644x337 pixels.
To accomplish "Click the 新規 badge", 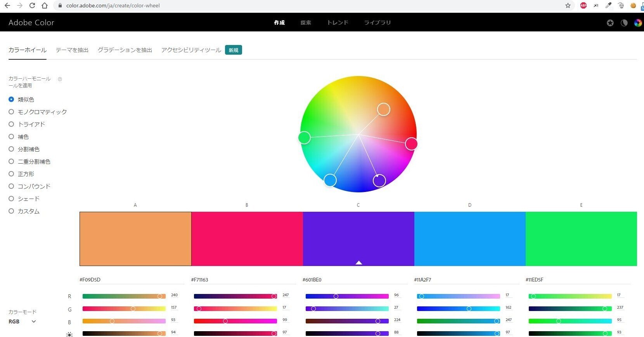I will (234, 50).
